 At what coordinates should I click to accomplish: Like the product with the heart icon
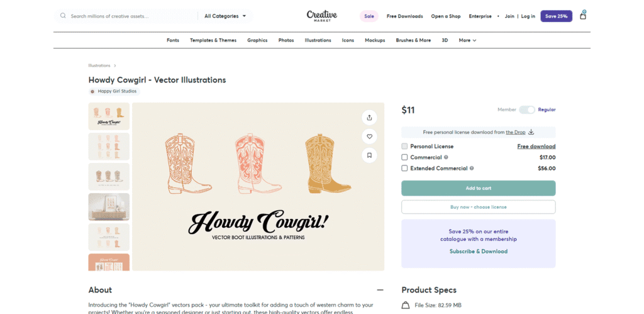point(369,136)
